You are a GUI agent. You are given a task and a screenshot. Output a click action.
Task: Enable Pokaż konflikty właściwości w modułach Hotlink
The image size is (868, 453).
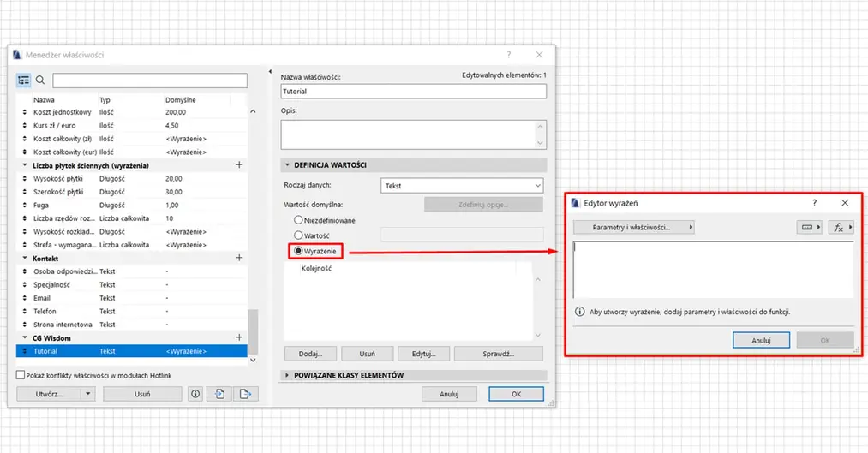21,375
